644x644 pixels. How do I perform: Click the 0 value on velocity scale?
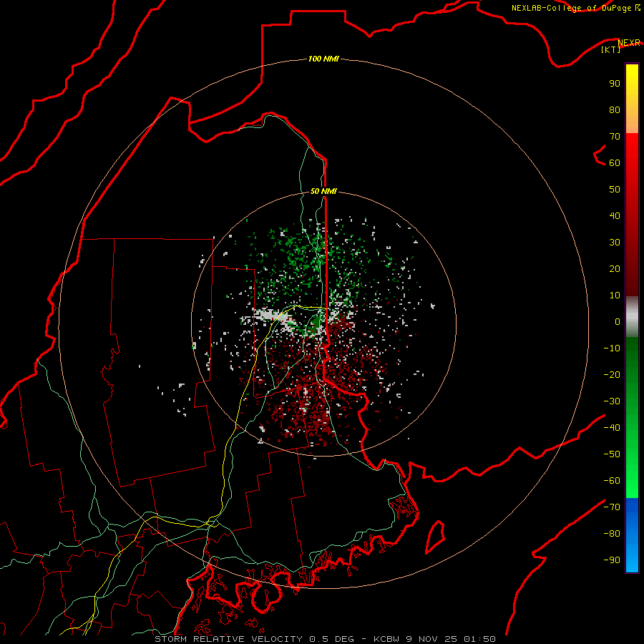pos(618,322)
